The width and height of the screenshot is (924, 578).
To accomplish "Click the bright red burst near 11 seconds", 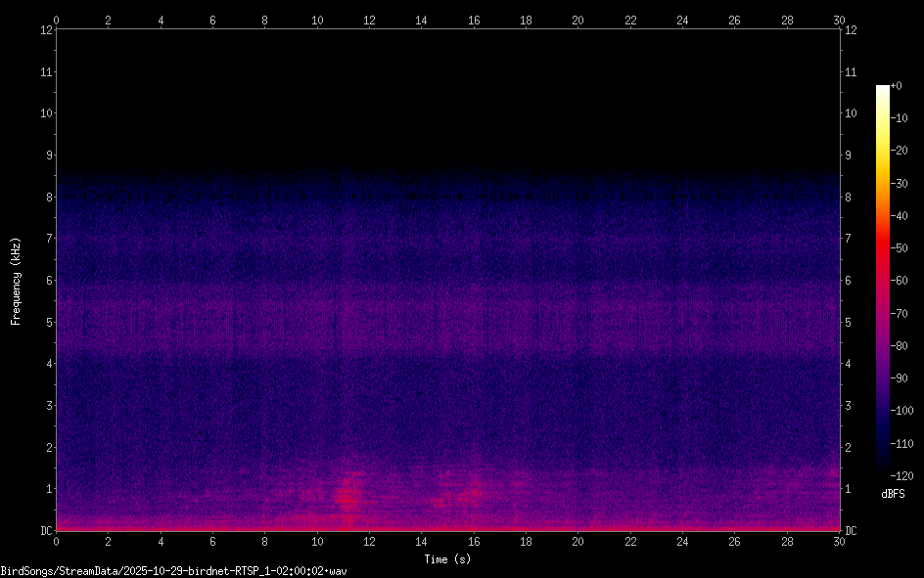I will pos(346,495).
